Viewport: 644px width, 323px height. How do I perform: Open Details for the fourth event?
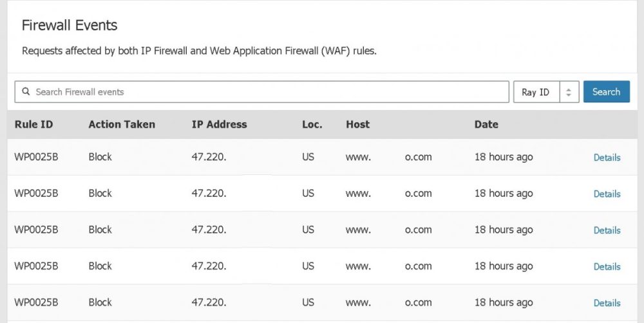pyautogui.click(x=607, y=266)
